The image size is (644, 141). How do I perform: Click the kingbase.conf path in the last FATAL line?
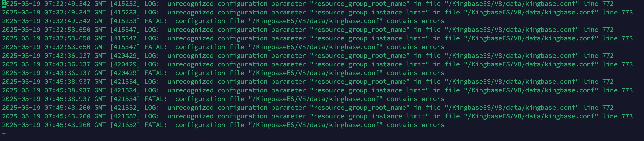316,125
